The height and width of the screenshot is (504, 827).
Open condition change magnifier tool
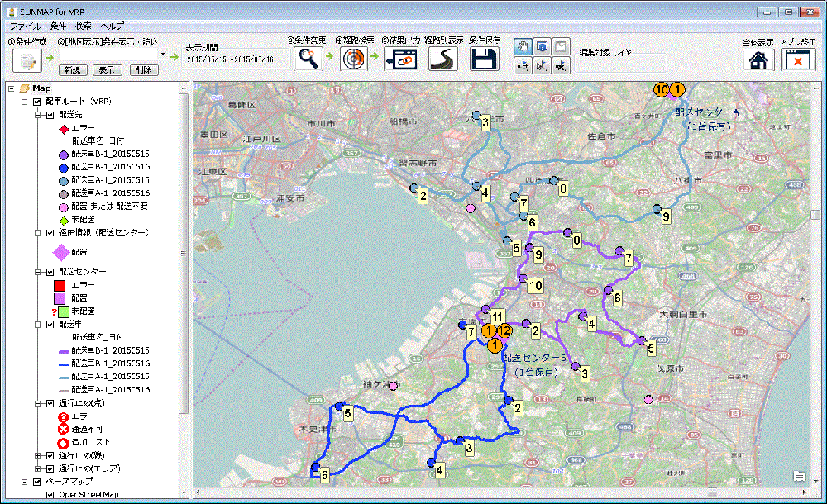[x=308, y=59]
